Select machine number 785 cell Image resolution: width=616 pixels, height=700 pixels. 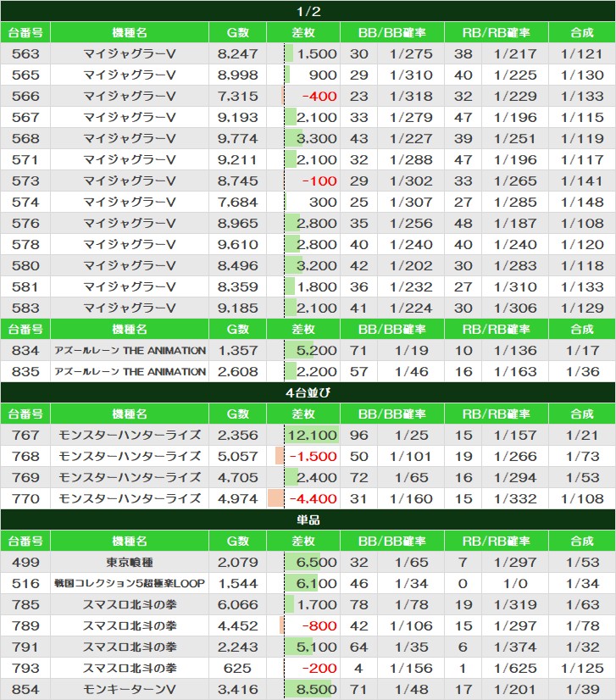point(25,605)
